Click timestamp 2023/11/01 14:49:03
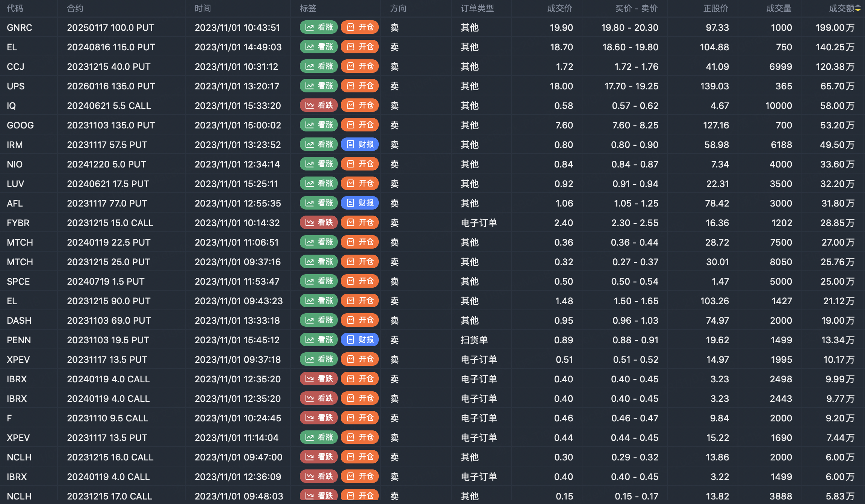865x504 pixels. tap(238, 47)
